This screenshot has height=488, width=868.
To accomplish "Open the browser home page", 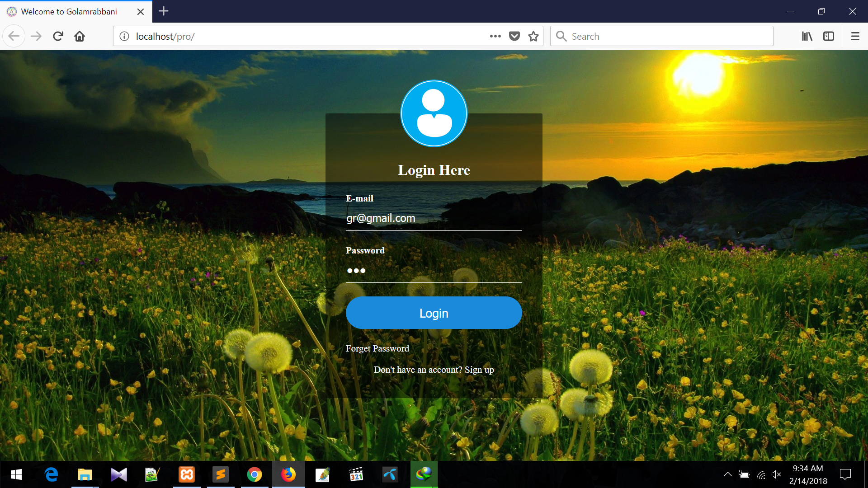I will [x=80, y=36].
